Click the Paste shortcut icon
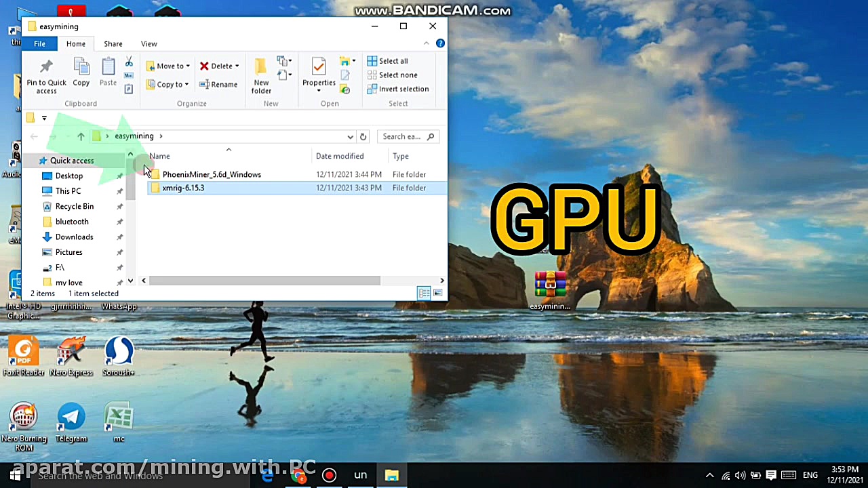The height and width of the screenshot is (488, 868). point(129,89)
